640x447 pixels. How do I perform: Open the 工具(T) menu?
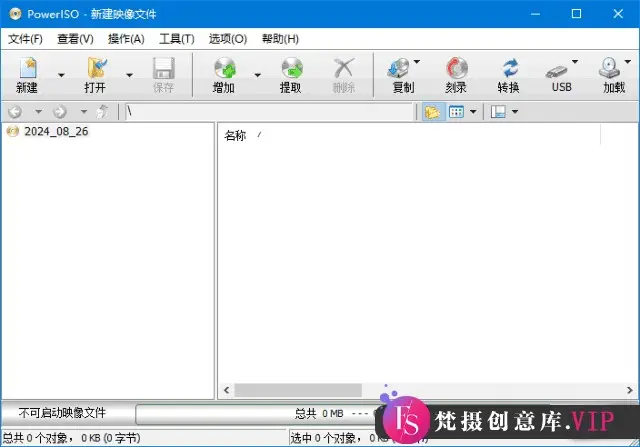click(x=176, y=39)
